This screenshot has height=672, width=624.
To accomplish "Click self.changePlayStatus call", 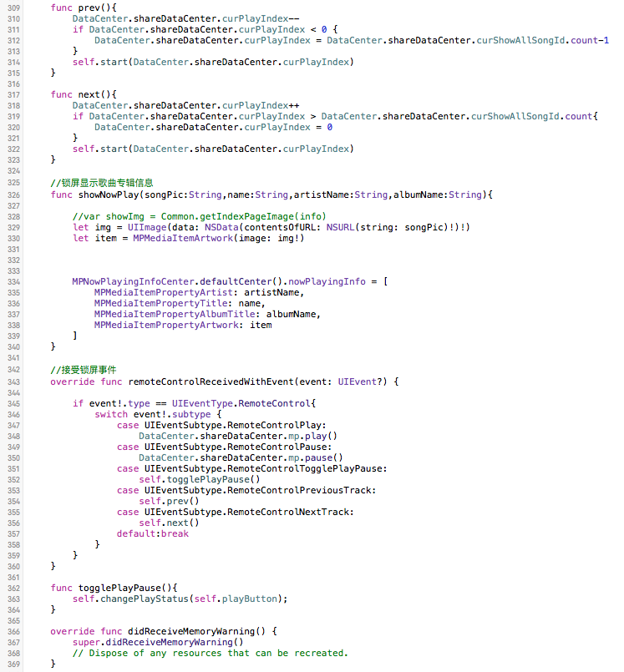I will coord(180,599).
